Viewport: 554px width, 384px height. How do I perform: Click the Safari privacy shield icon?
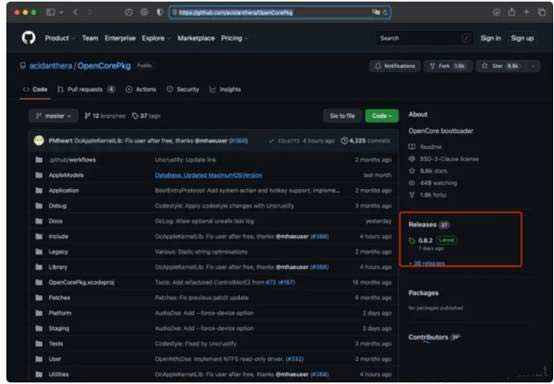point(160,12)
